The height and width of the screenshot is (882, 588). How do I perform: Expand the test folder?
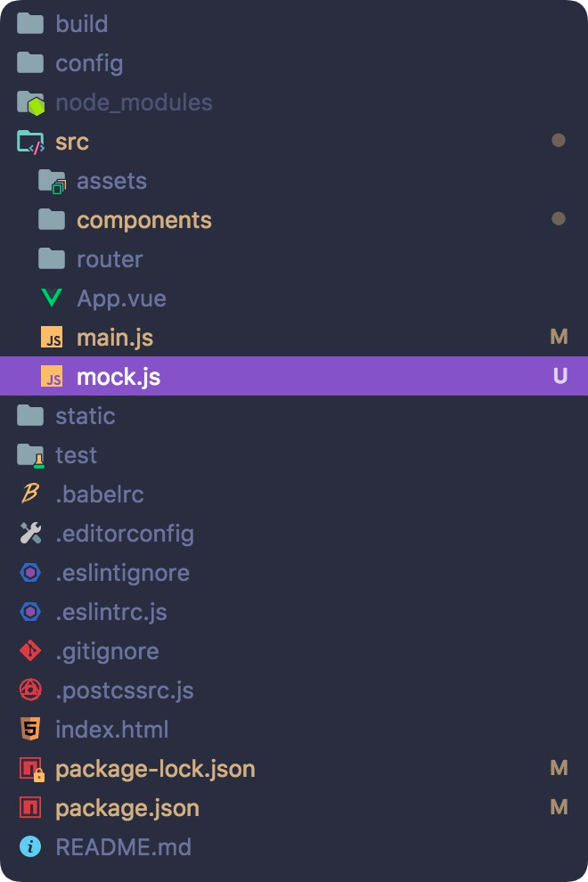pyautogui.click(x=75, y=455)
